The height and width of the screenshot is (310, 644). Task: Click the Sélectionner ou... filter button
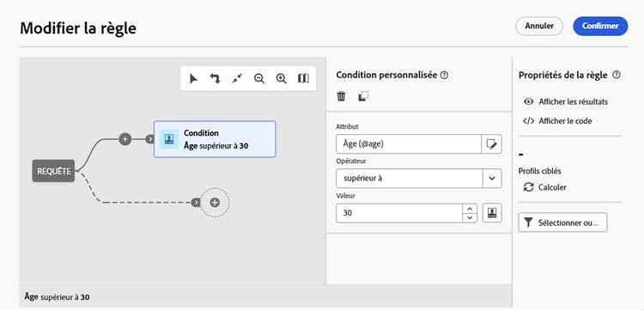pos(562,222)
